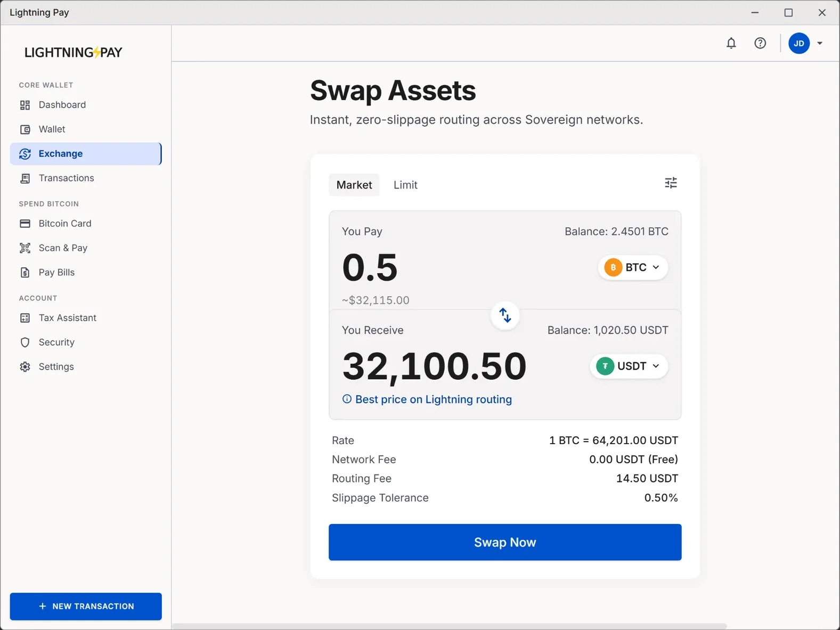This screenshot has height=630, width=840.
Task: Click Balance: 2.4501 BTC text
Action: tap(616, 232)
